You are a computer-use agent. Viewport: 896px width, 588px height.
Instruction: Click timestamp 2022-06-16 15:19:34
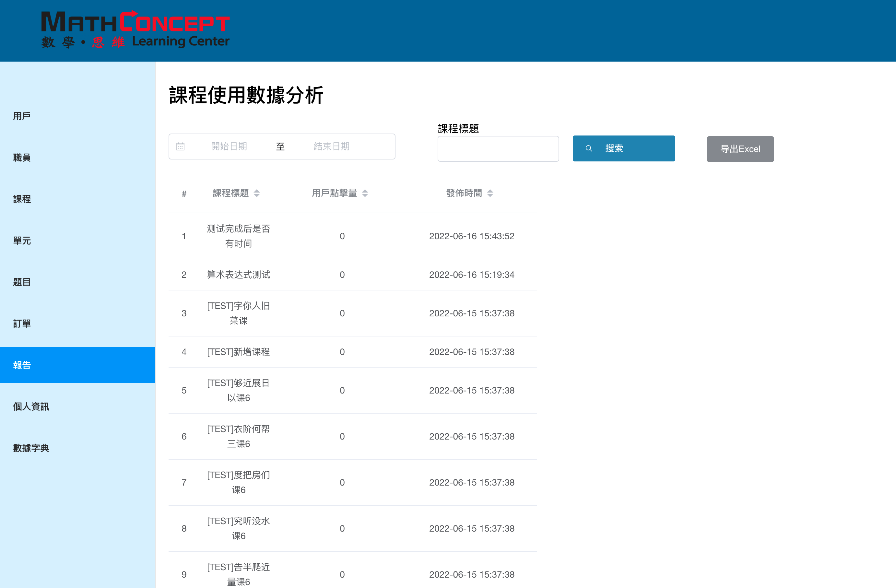tap(471, 275)
